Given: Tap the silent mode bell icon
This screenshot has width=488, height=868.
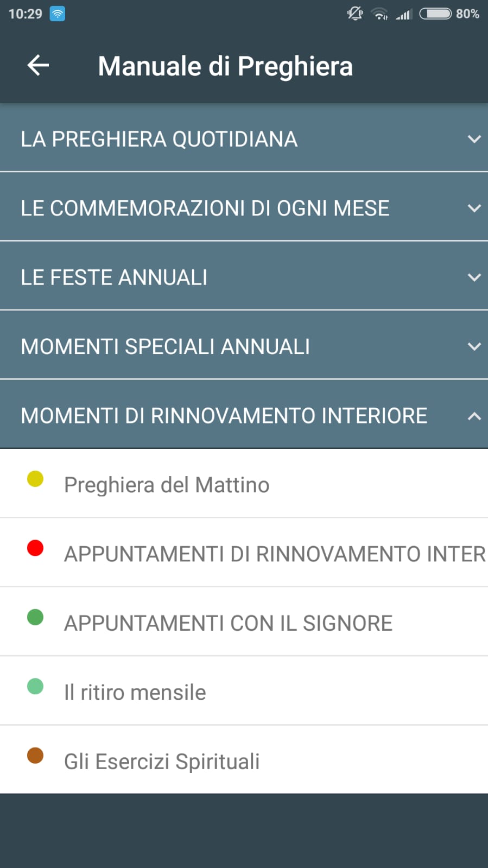Looking at the screenshot, I should [x=355, y=14].
